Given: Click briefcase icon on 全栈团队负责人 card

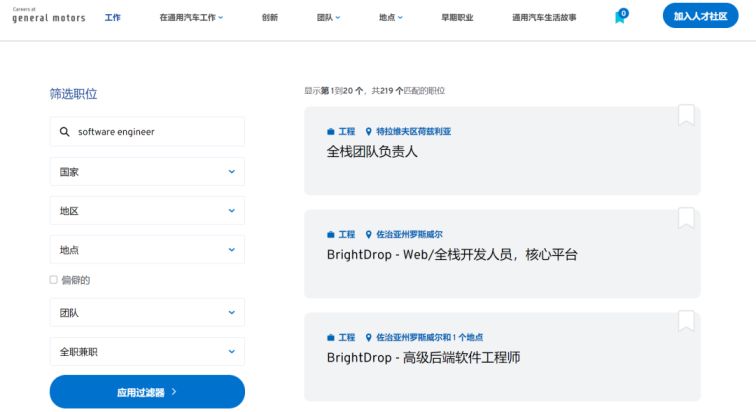Looking at the screenshot, I should 331,132.
